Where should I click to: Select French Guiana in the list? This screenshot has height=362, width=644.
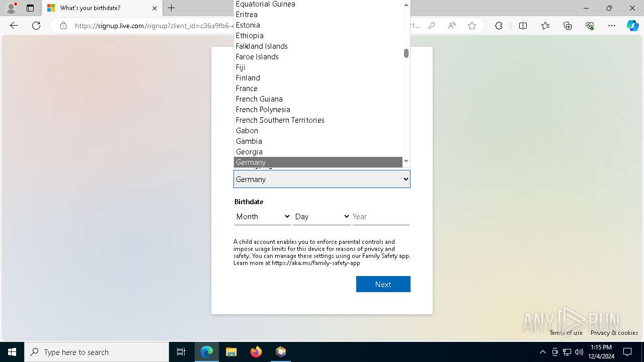318,99
